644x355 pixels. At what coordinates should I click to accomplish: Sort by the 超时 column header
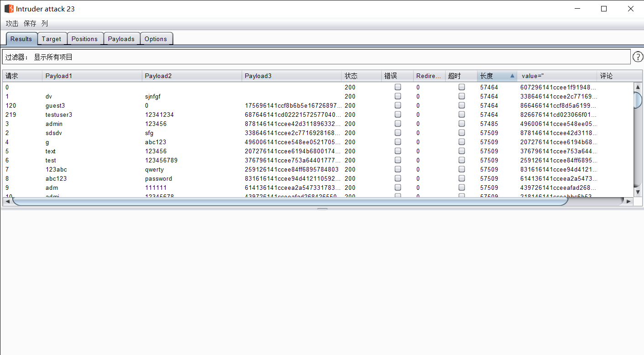pos(461,76)
